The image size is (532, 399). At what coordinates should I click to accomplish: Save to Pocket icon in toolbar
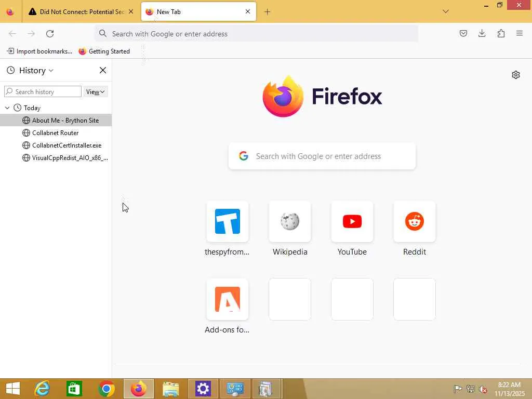coord(463,33)
